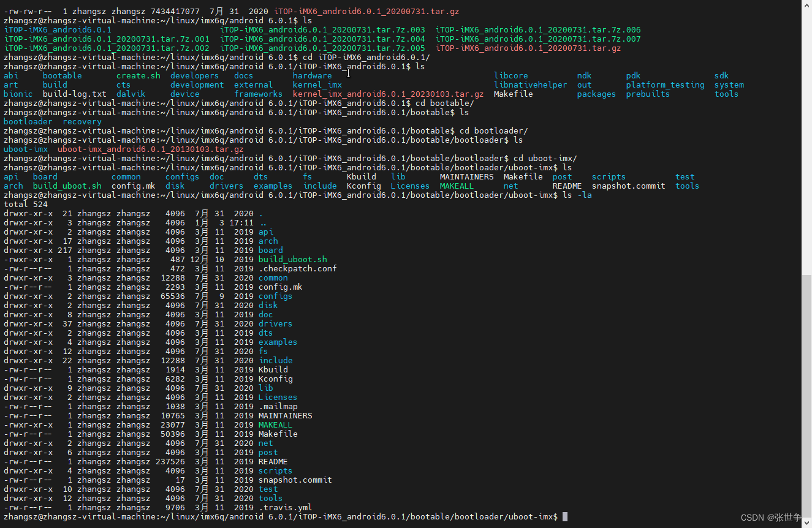Click the 'libnativehelper' directory name
Image resolution: width=812 pixels, height=528 pixels.
(531, 85)
